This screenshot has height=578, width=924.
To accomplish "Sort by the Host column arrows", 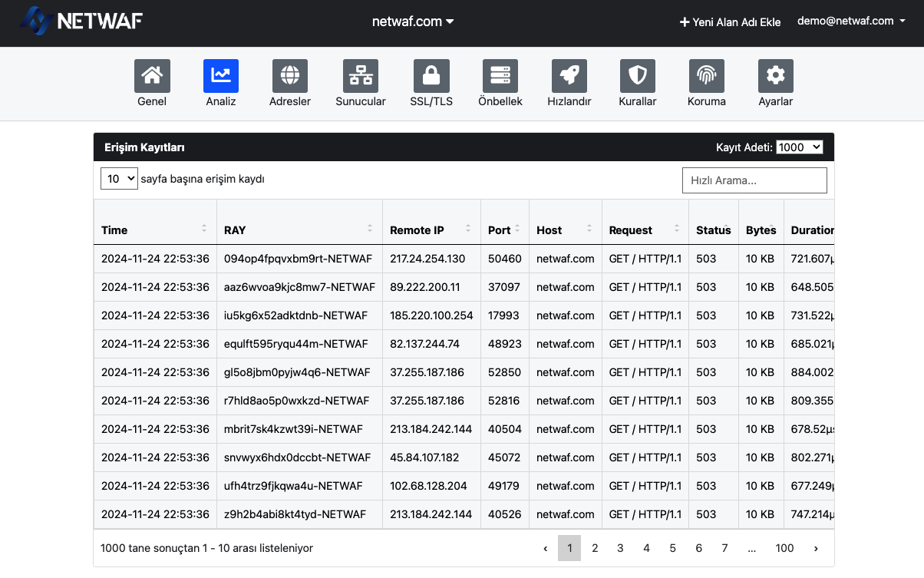I will coord(589,229).
